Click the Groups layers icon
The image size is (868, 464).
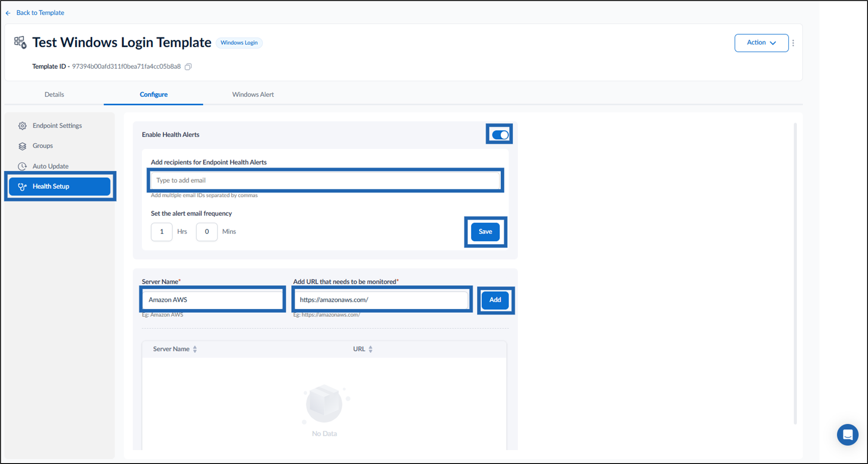click(23, 146)
